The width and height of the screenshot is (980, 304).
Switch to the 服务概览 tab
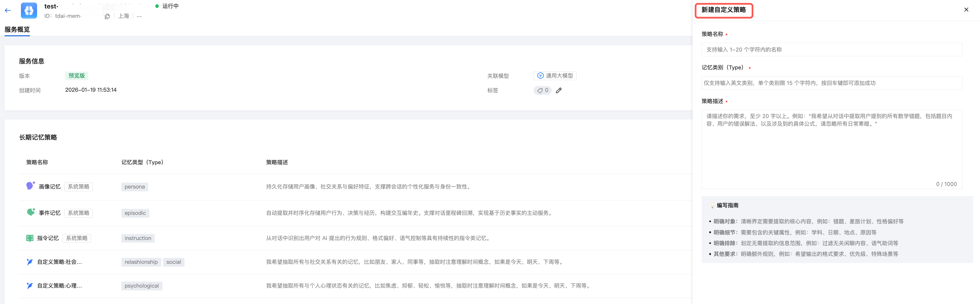pyautogui.click(x=17, y=30)
